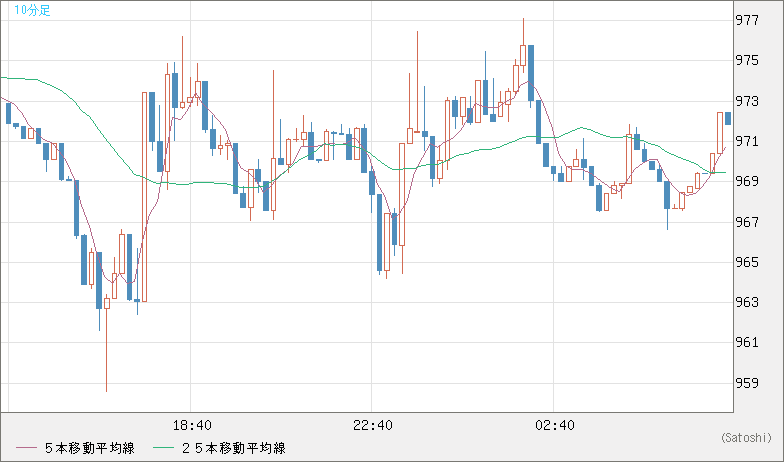Click the 969 price axis label
Viewport: 784px width, 462px height.
pos(747,182)
